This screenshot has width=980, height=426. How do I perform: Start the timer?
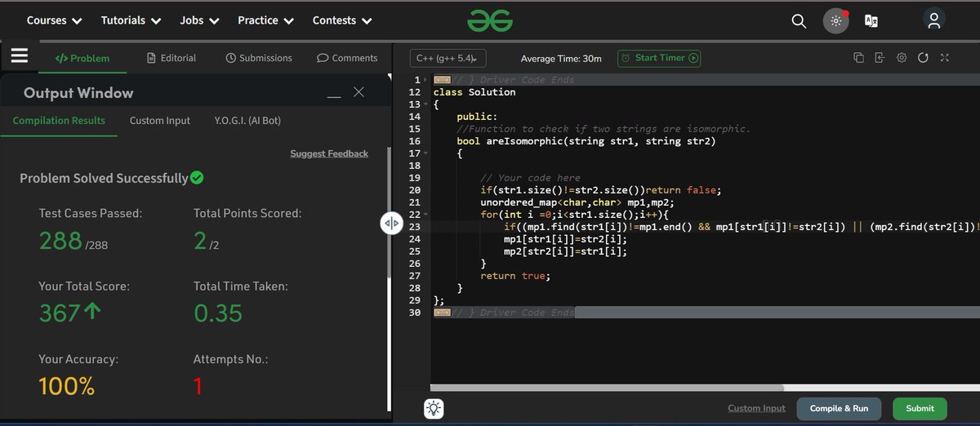(x=659, y=58)
